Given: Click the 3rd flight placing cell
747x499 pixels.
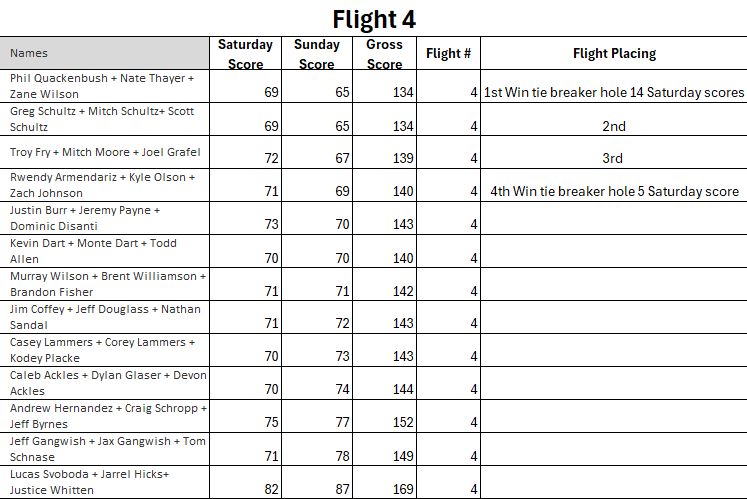Looking at the screenshot, I should pyautogui.click(x=613, y=158).
